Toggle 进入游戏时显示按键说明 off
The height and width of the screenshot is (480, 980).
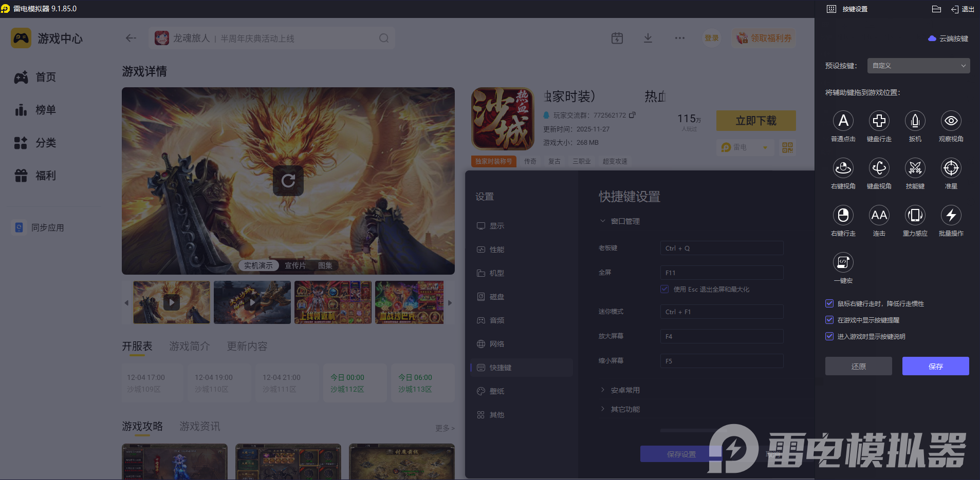pyautogui.click(x=829, y=336)
